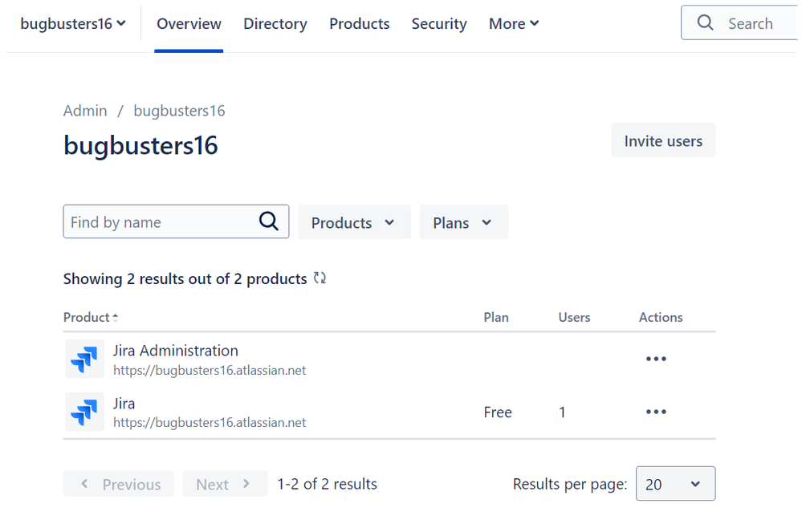Refresh the product results list

pyautogui.click(x=320, y=278)
